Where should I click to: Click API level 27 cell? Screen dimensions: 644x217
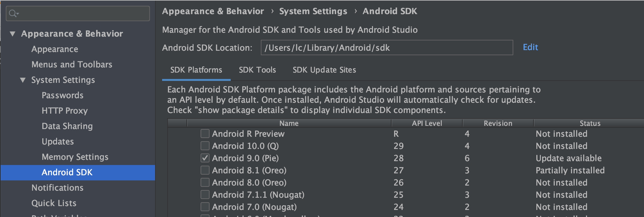point(399,170)
